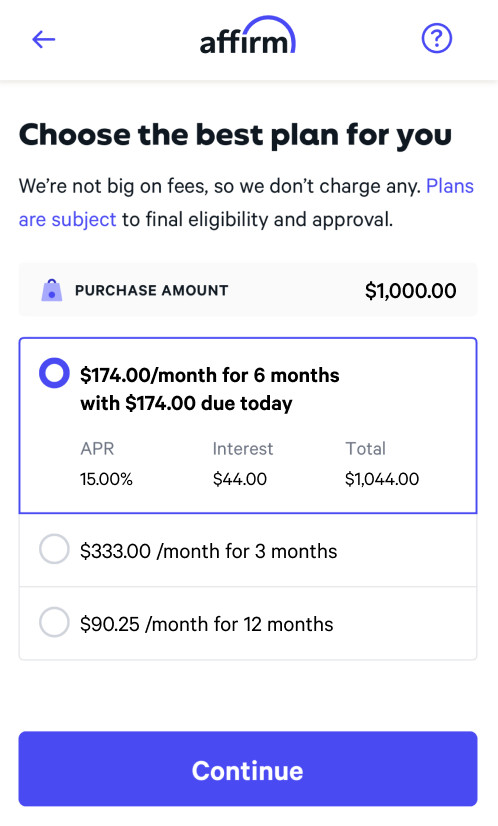Click the $1,000.00 purchase amount value
Image resolution: width=498 pixels, height=826 pixels.
click(411, 290)
